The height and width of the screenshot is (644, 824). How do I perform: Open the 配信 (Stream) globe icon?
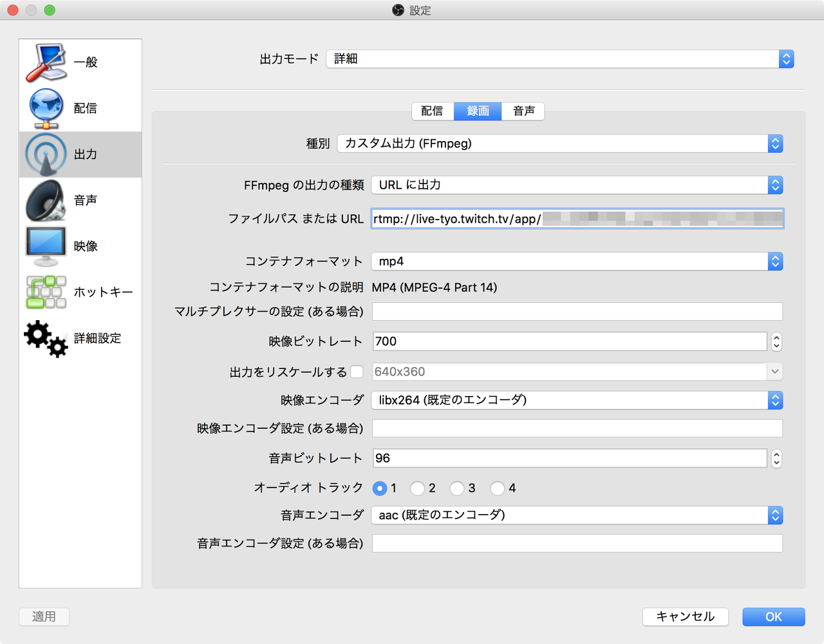[x=46, y=108]
